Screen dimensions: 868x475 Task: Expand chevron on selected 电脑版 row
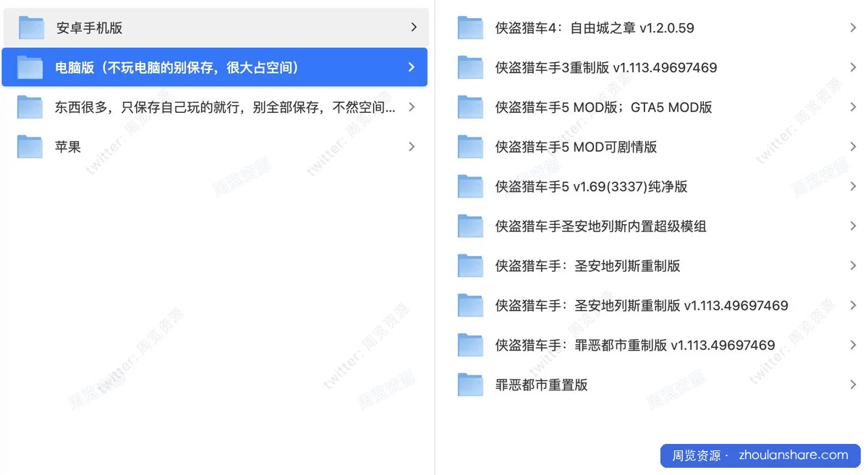click(412, 67)
